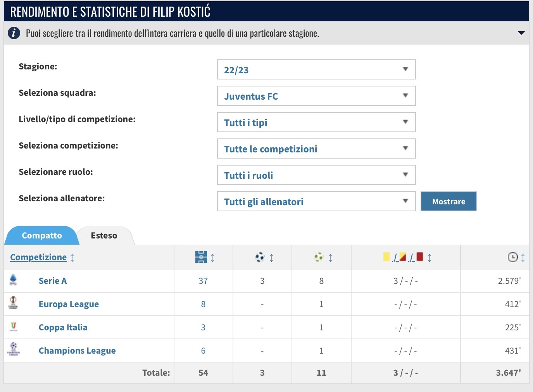Viewport: 533px width, 392px height.
Task: Click the info icon in the header bar
Action: click(x=14, y=33)
